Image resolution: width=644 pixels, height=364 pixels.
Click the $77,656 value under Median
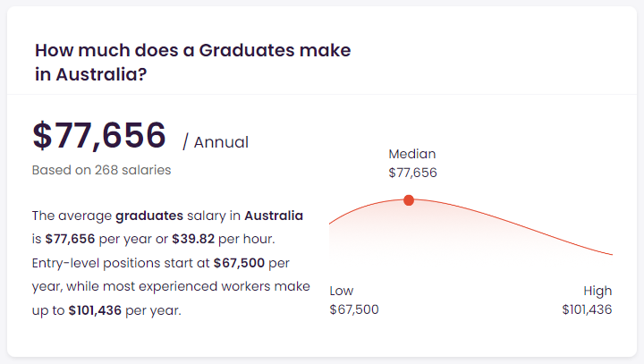pyautogui.click(x=412, y=173)
